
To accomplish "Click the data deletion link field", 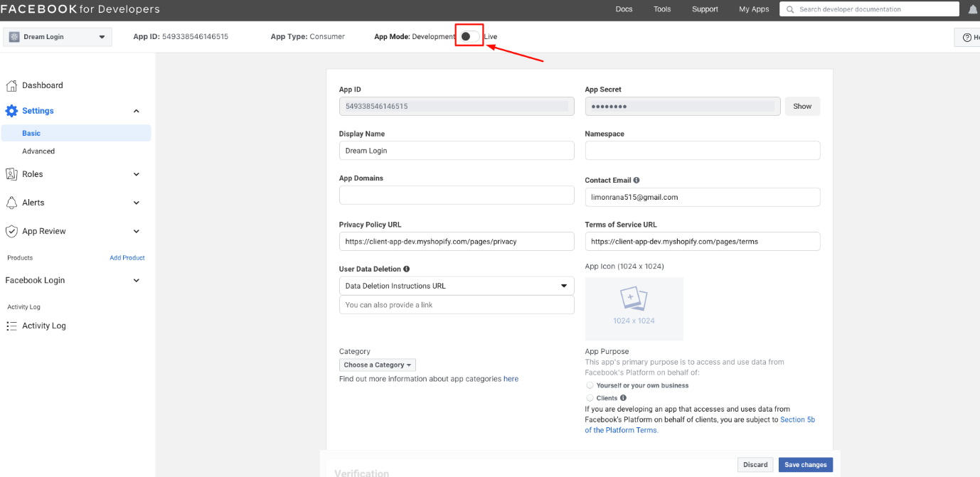I will pyautogui.click(x=457, y=305).
